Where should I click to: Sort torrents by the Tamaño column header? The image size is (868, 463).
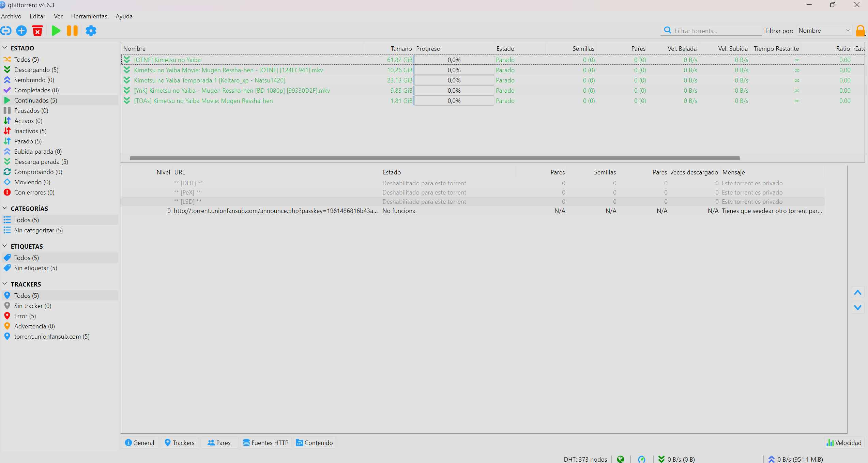point(389,49)
